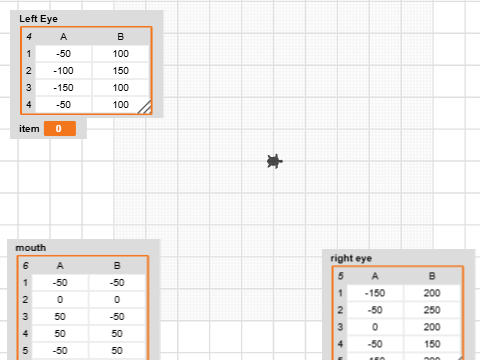Screen dimensions: 480x360
Task: Click mouth row 4 cell A (50)
Action: point(60,334)
